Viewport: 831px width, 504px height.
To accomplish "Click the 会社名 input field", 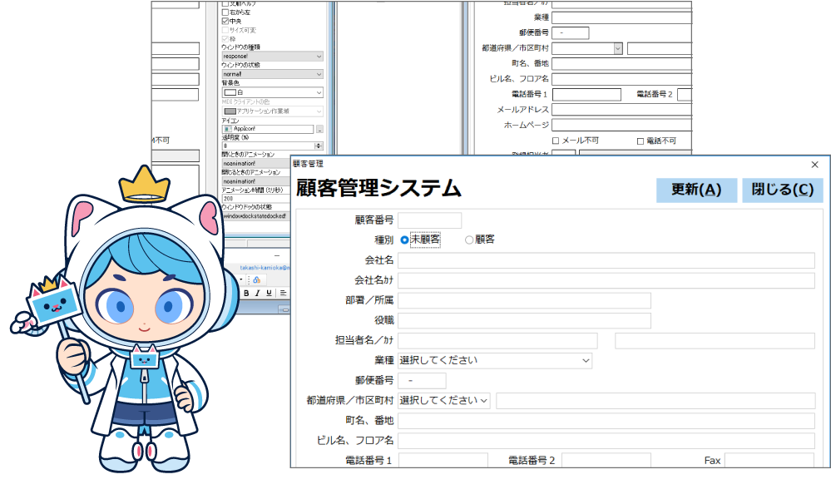I will 606,260.
